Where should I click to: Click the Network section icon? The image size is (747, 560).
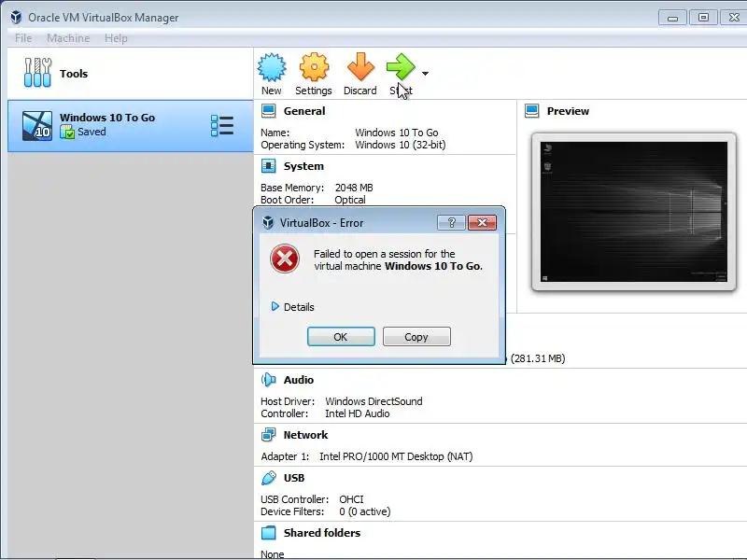pyautogui.click(x=269, y=434)
